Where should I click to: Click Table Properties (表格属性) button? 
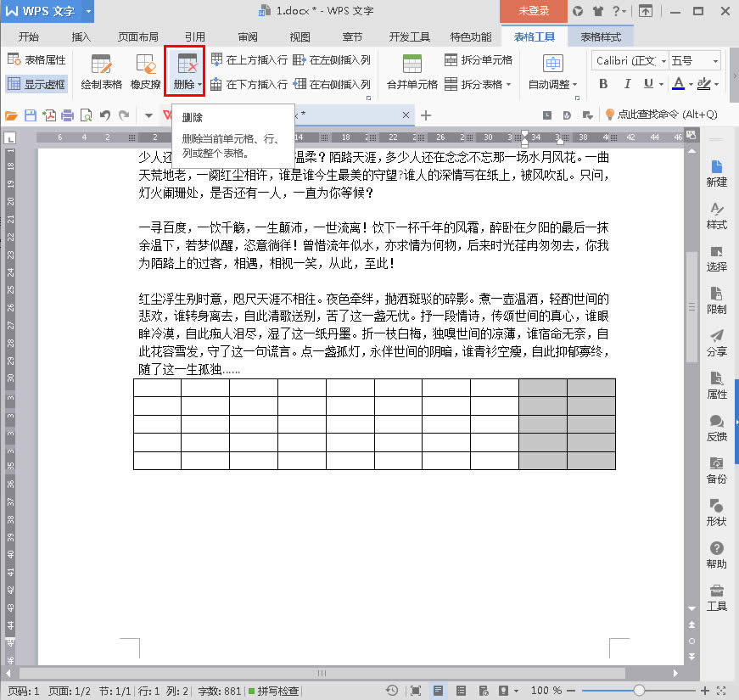[36, 60]
